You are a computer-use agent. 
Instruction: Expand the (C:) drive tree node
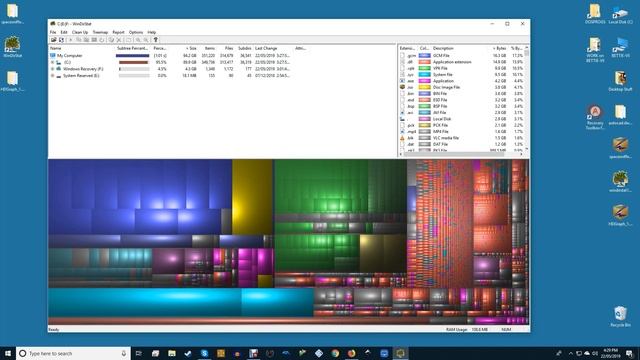52,62
